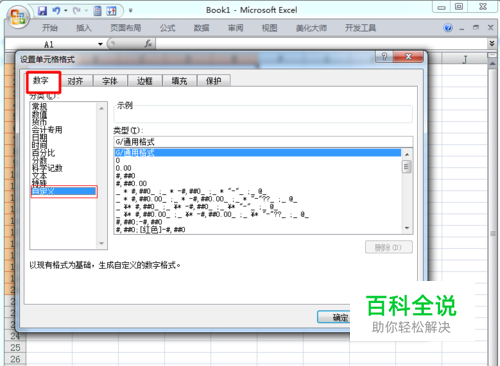Open the 开发工具 ribbon tab

(x=360, y=28)
